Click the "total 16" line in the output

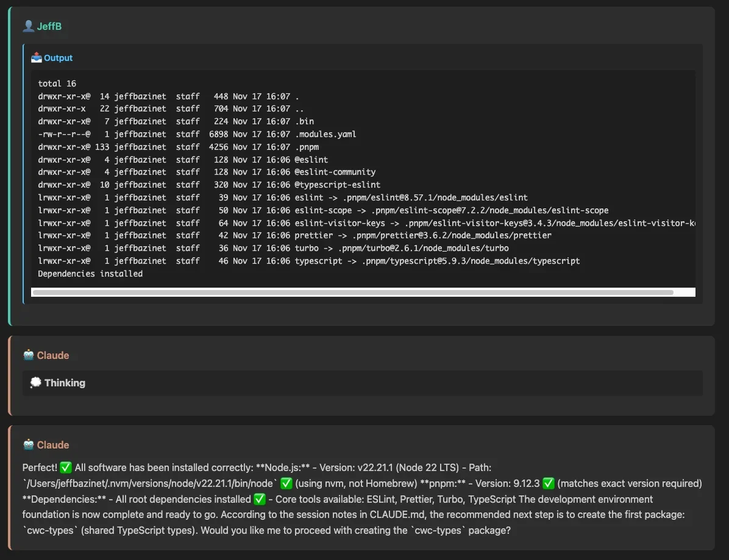(x=57, y=83)
